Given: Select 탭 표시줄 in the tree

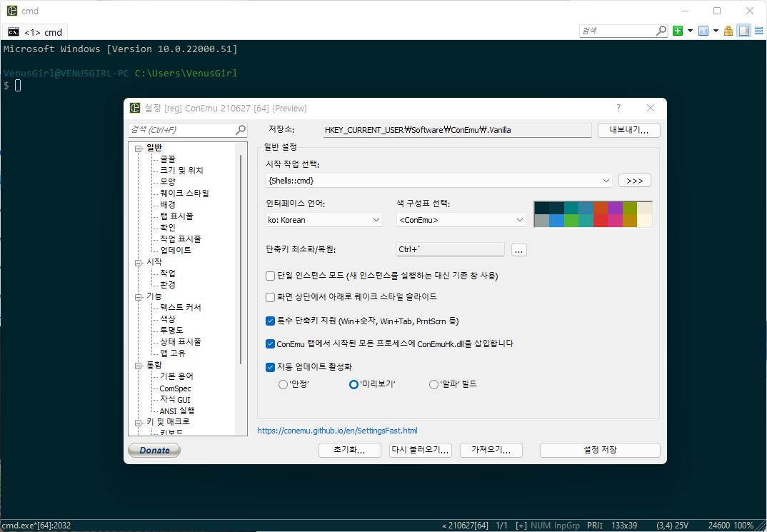Looking at the screenshot, I should click(x=176, y=216).
